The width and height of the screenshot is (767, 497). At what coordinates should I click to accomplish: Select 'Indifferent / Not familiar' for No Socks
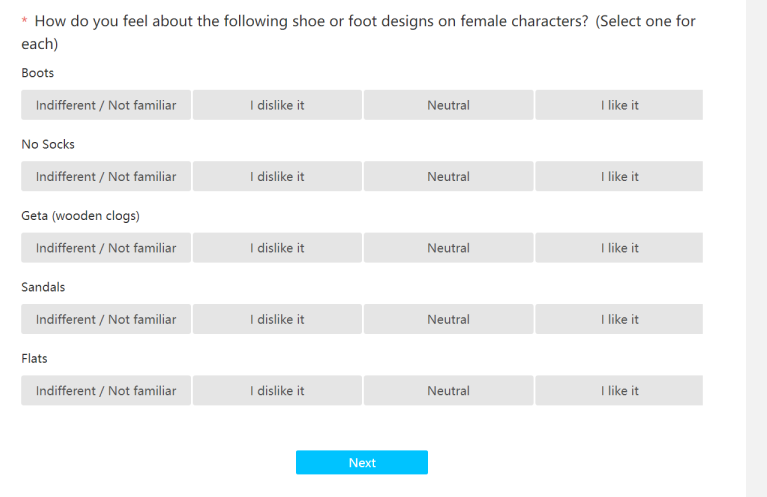[x=106, y=176]
